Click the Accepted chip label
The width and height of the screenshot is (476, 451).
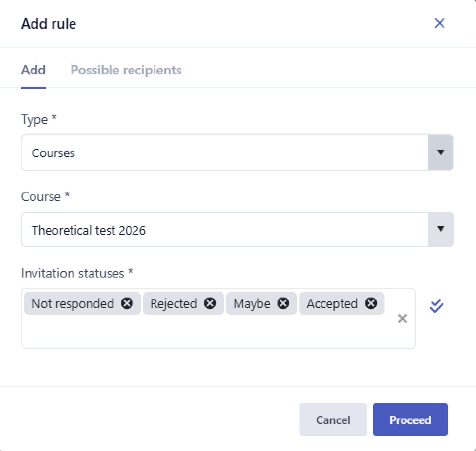click(332, 304)
